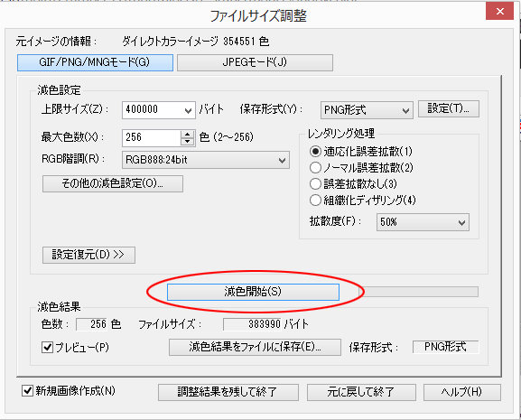Click in the 最大色数 input field
The image size is (521, 420).
point(152,138)
